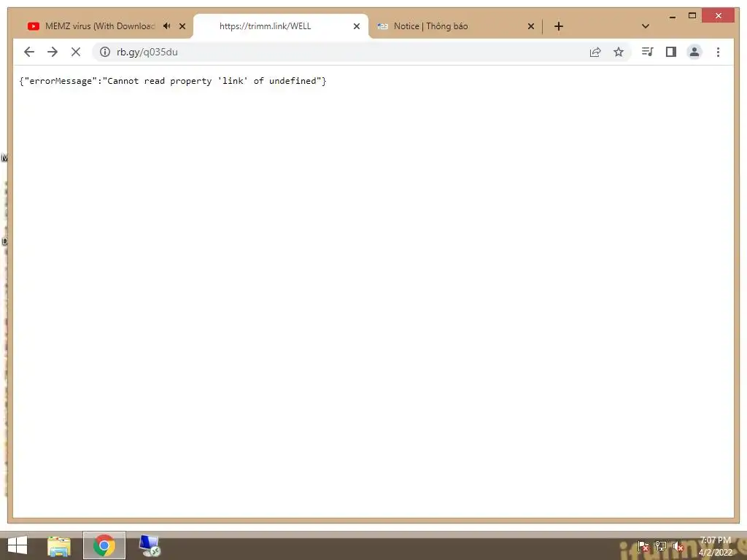Expand the tab search dropdown
This screenshot has width=747, height=560.
(646, 26)
